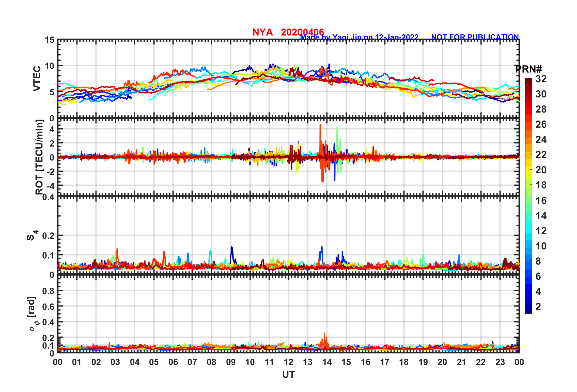The image size is (577, 392).
Task: Select the S4 y-axis label
Action: click(x=32, y=235)
